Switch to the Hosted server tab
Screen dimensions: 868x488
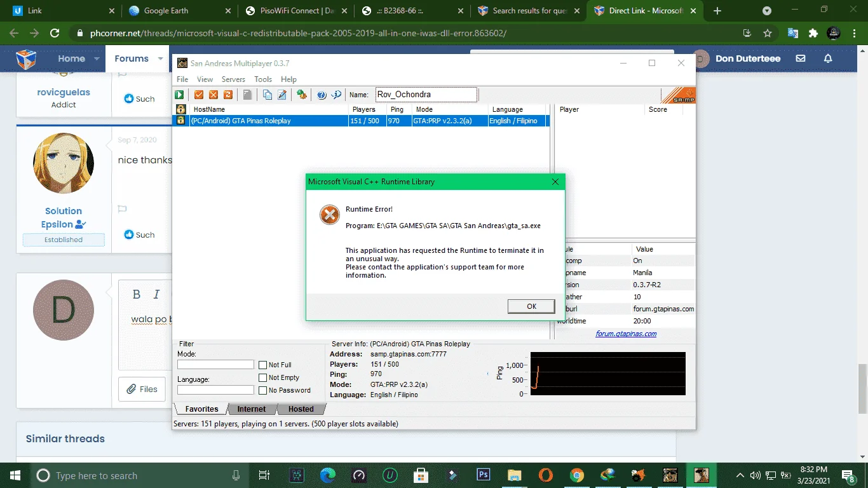tap(301, 409)
